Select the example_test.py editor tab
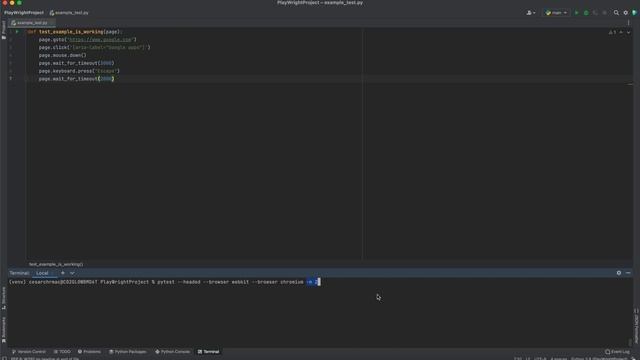640x360 pixels. coord(32,23)
